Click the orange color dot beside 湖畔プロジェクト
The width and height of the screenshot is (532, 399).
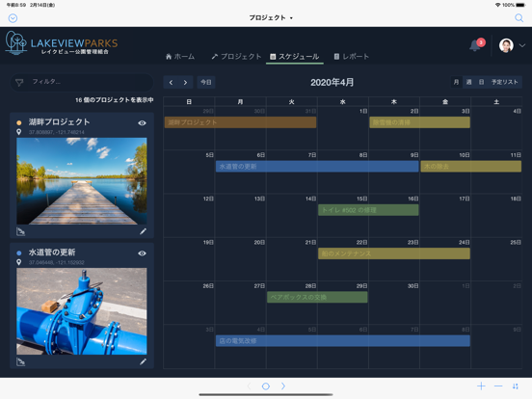pyautogui.click(x=19, y=122)
